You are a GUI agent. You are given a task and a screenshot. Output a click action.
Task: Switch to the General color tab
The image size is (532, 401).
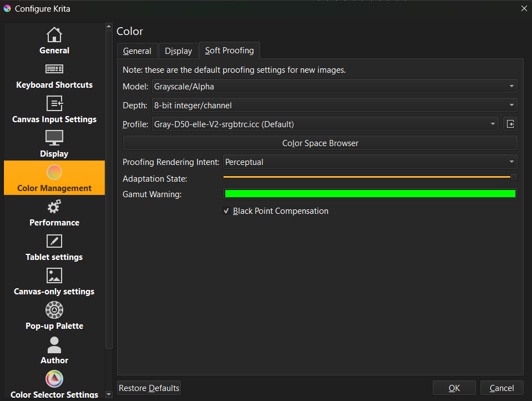[137, 51]
